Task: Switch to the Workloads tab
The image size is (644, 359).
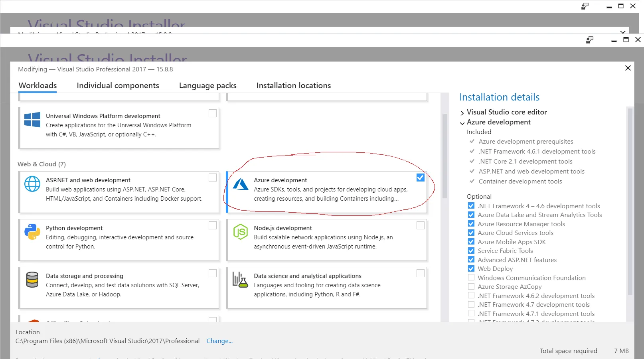Action: pyautogui.click(x=38, y=85)
